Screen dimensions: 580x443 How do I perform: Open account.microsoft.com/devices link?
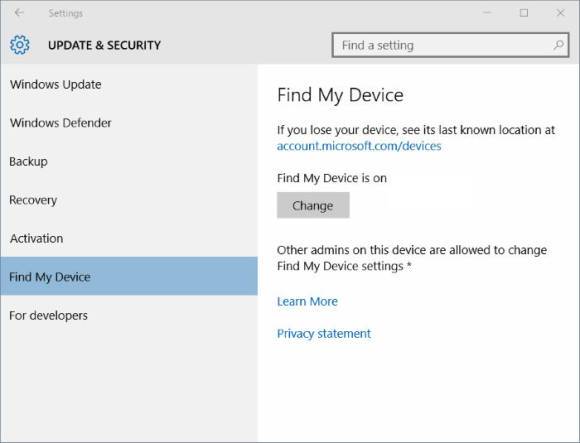click(x=359, y=146)
